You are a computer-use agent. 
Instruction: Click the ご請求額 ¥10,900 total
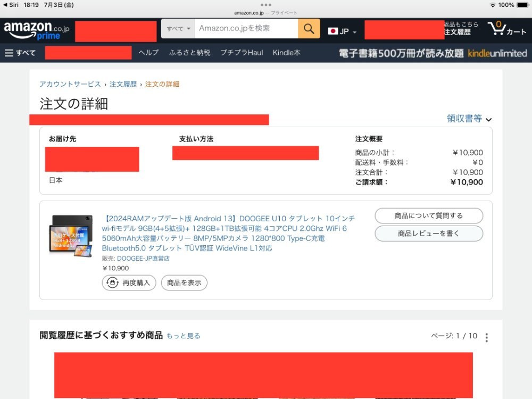coord(467,182)
